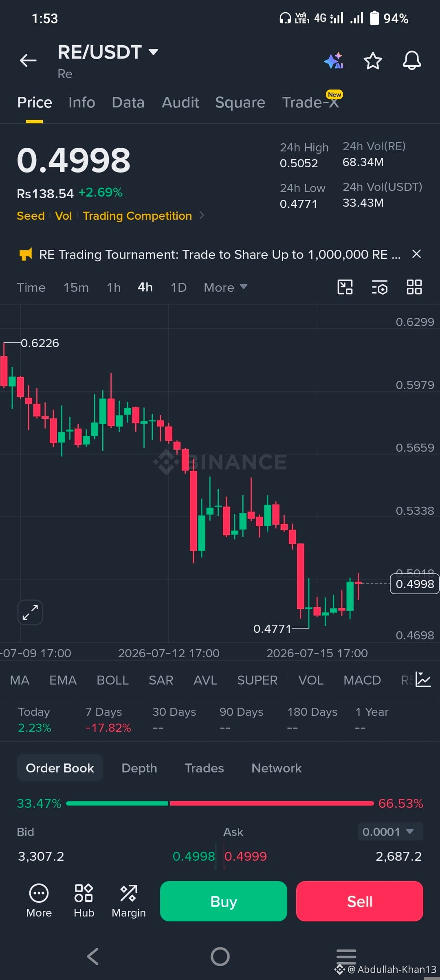The width and height of the screenshot is (440, 980).
Task: Switch to the Info tab
Action: pyautogui.click(x=82, y=103)
